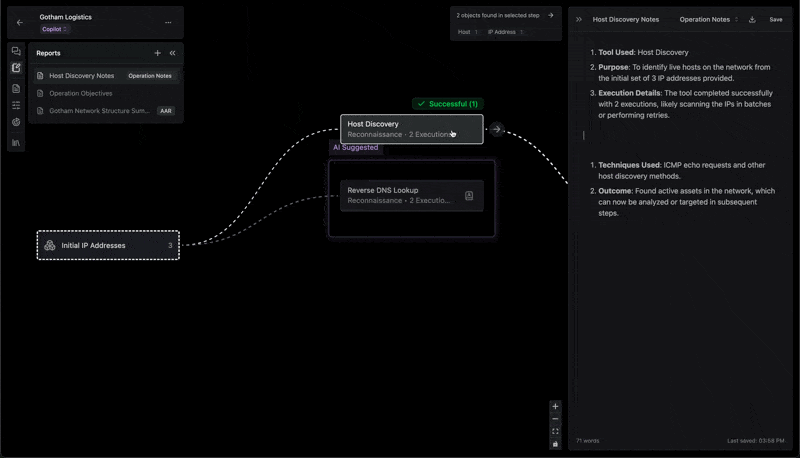
Task: Click the arrow next to Host Discovery node
Action: [497, 129]
